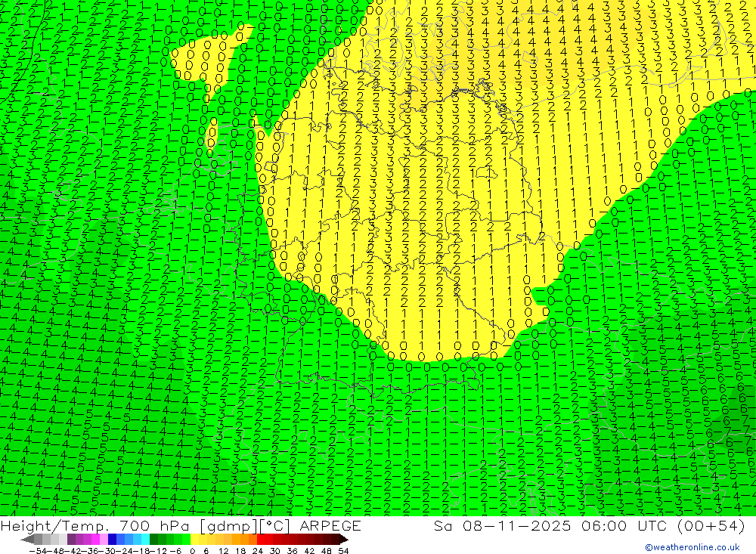This screenshot has height=554, width=756.
Task: Click the gray left arrow end of legend
Action: (x=27, y=539)
